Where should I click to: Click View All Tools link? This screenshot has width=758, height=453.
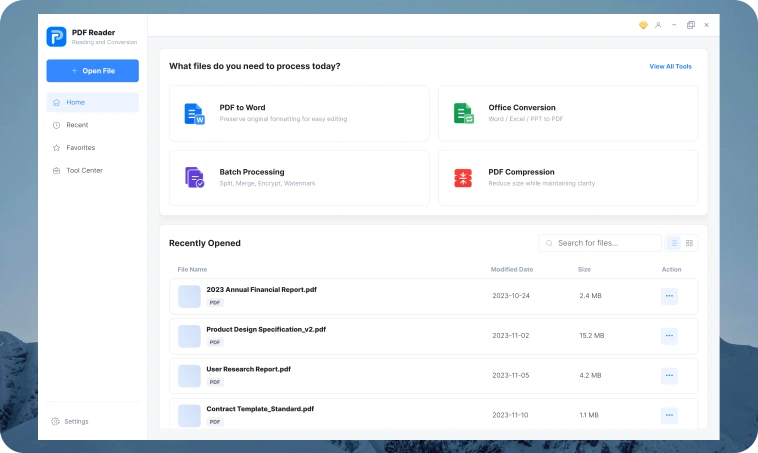click(x=670, y=67)
